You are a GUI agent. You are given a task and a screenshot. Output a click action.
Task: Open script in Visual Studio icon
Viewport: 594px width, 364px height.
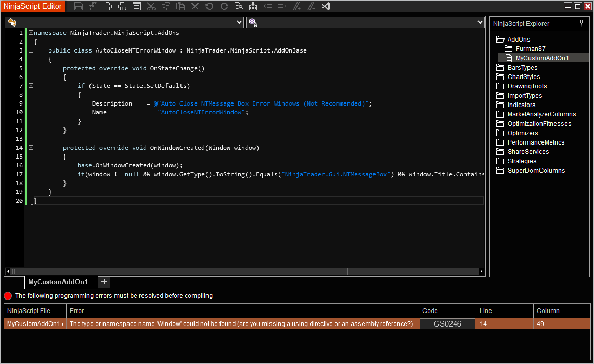coord(326,6)
